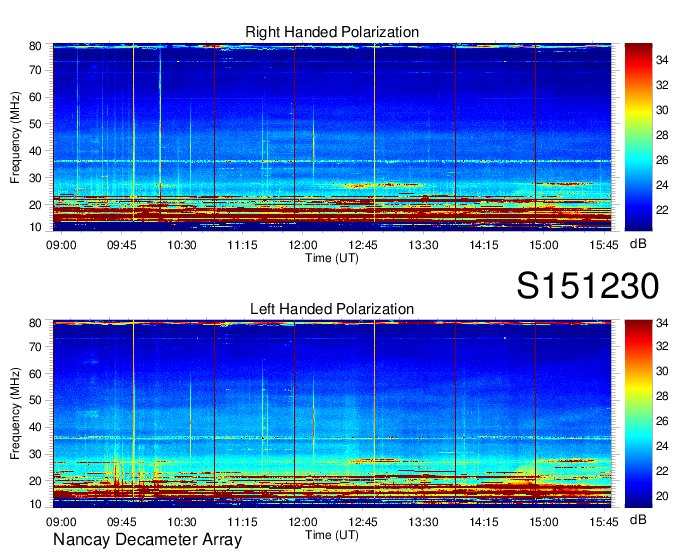Click the 15:00 tick on the bottom time axis
The image size is (680, 552).
tap(544, 522)
